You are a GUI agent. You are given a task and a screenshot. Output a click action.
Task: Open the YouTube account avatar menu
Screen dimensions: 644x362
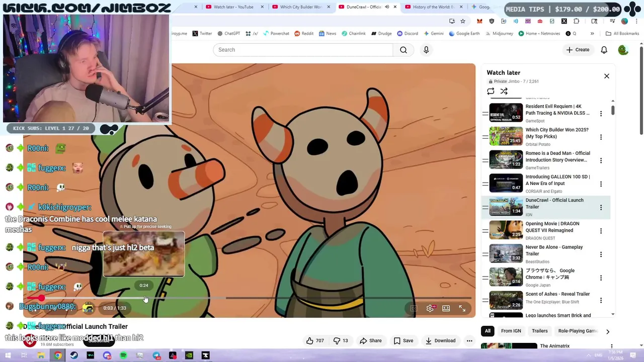click(623, 50)
